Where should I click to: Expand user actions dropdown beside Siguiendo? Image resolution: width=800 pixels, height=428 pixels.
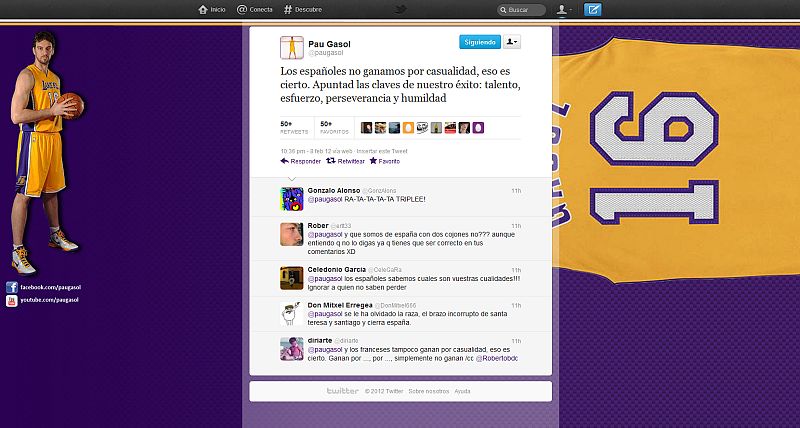(512, 42)
